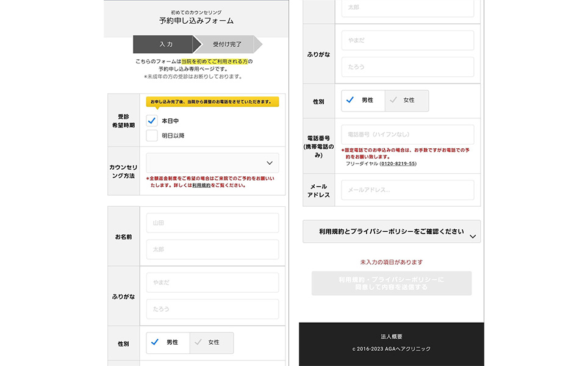Open the カウンセリング方法 dropdown

pos(212,163)
